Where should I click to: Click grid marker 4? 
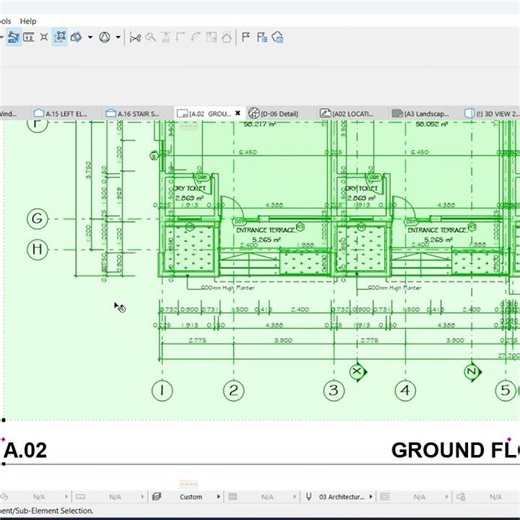[x=405, y=390]
